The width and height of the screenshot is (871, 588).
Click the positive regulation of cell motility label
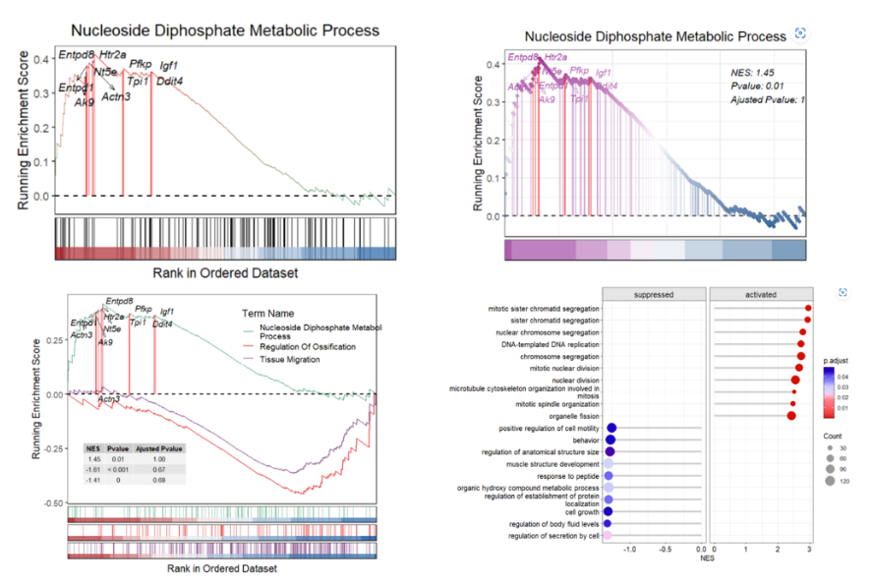(549, 429)
